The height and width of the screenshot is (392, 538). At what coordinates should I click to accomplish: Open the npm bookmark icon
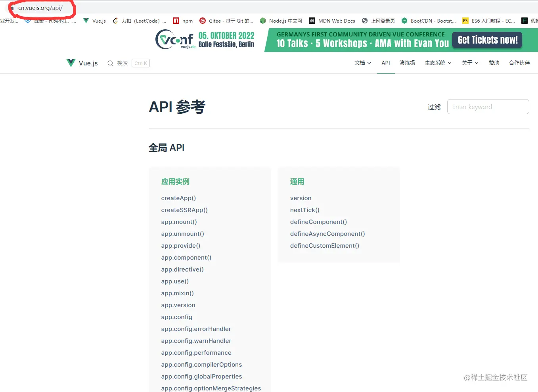175,20
